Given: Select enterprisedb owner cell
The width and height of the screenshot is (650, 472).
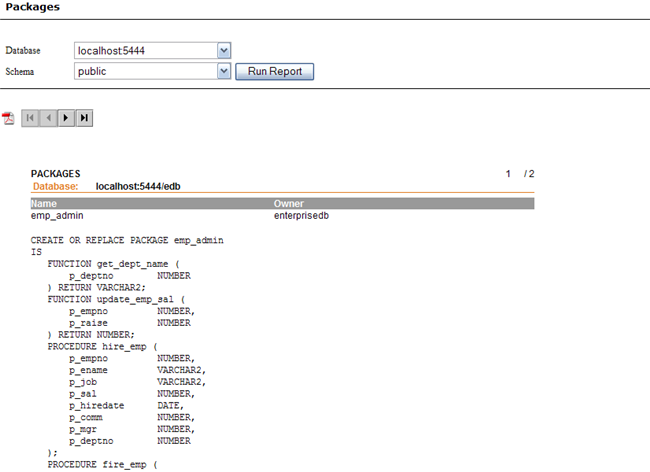Looking at the screenshot, I should pyautogui.click(x=301, y=215).
